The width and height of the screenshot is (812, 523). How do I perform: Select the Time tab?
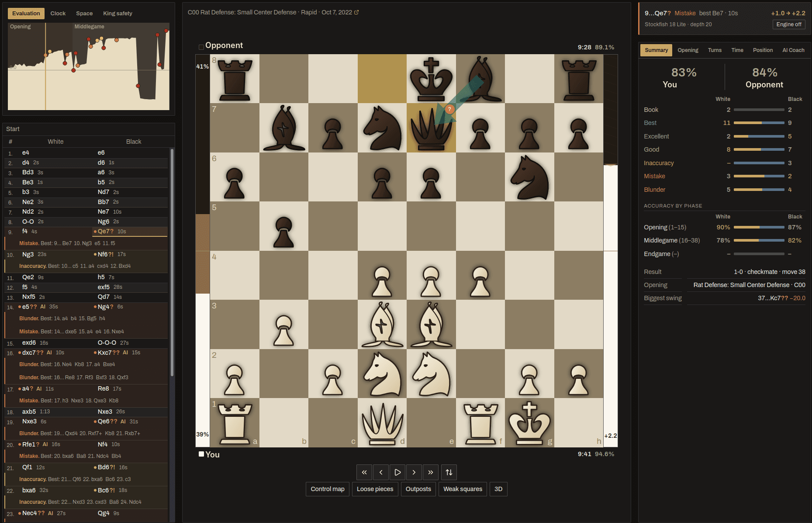tap(737, 50)
